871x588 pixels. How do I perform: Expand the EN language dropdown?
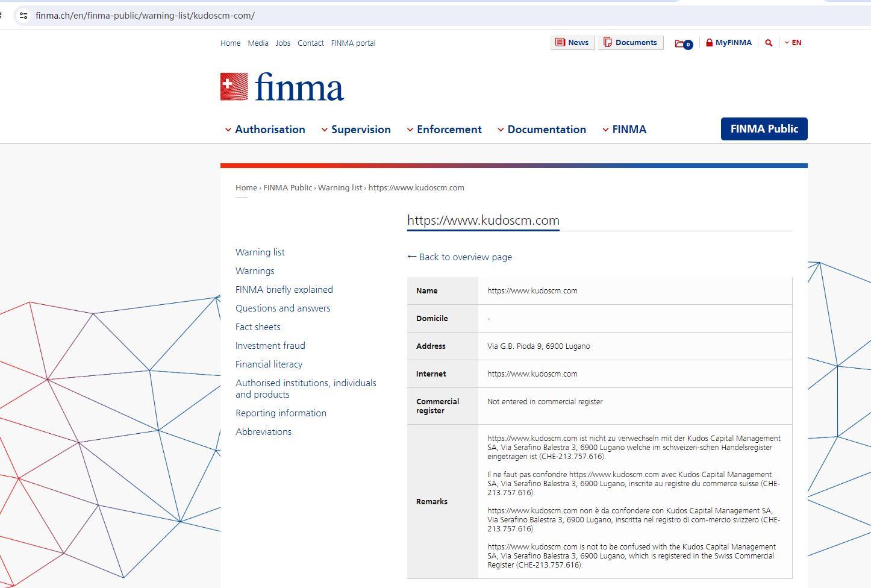pos(793,43)
